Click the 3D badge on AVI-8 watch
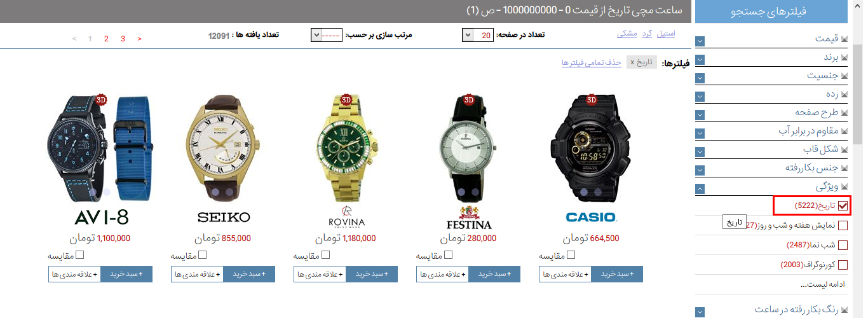The width and height of the screenshot is (868, 318). (101, 99)
